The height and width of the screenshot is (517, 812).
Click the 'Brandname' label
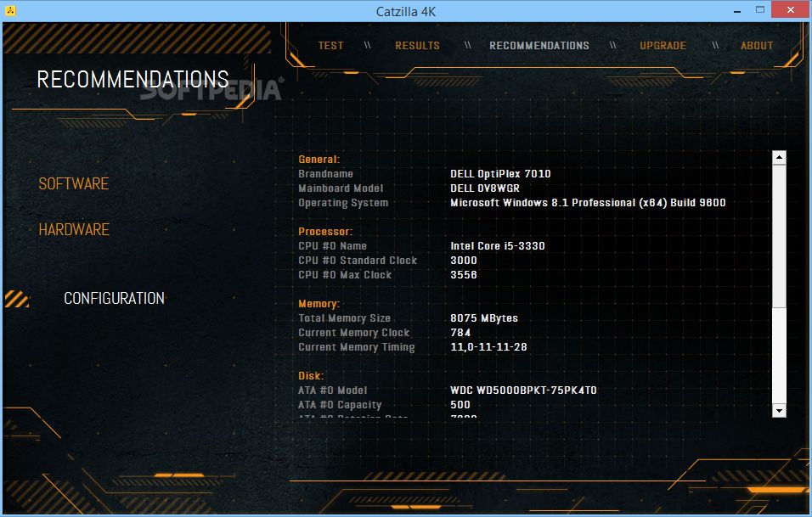tap(325, 174)
